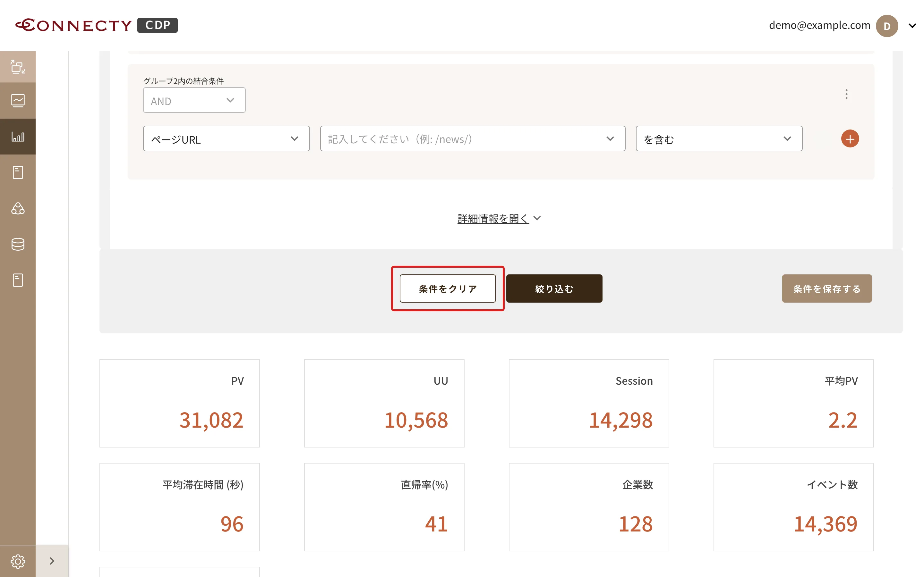Add a condition with the plus button

coord(850,138)
